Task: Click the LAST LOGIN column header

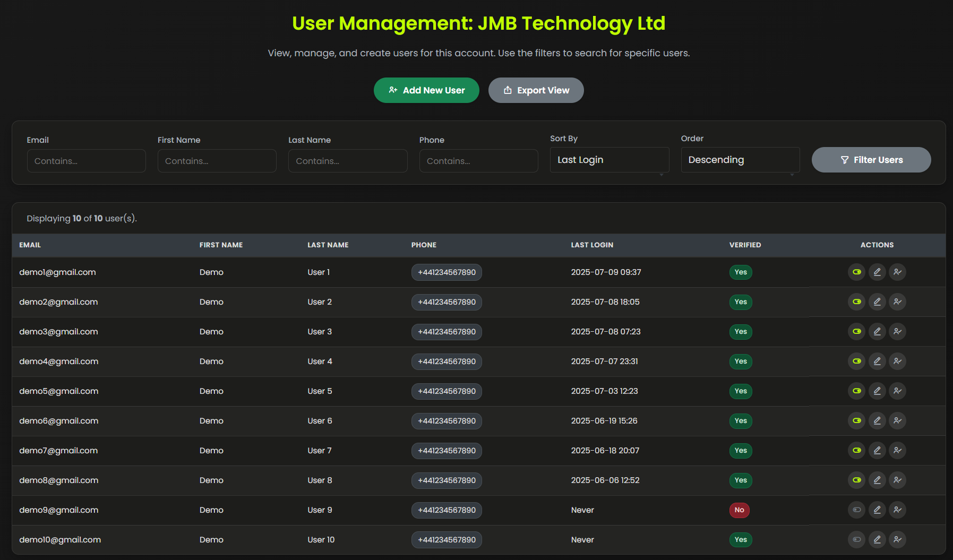Action: pyautogui.click(x=592, y=245)
